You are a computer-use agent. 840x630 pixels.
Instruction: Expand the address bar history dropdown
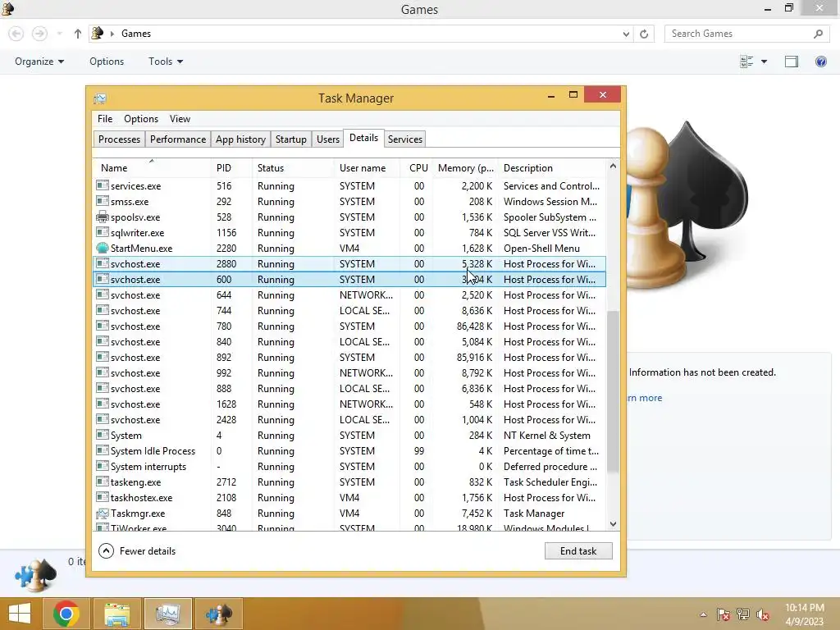click(x=626, y=34)
